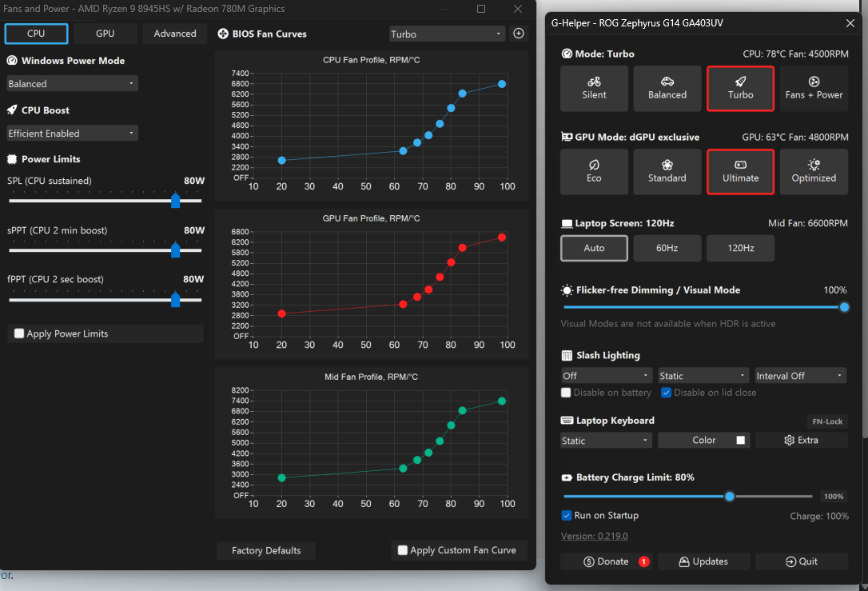Uncheck Disable on lid close

(x=667, y=393)
